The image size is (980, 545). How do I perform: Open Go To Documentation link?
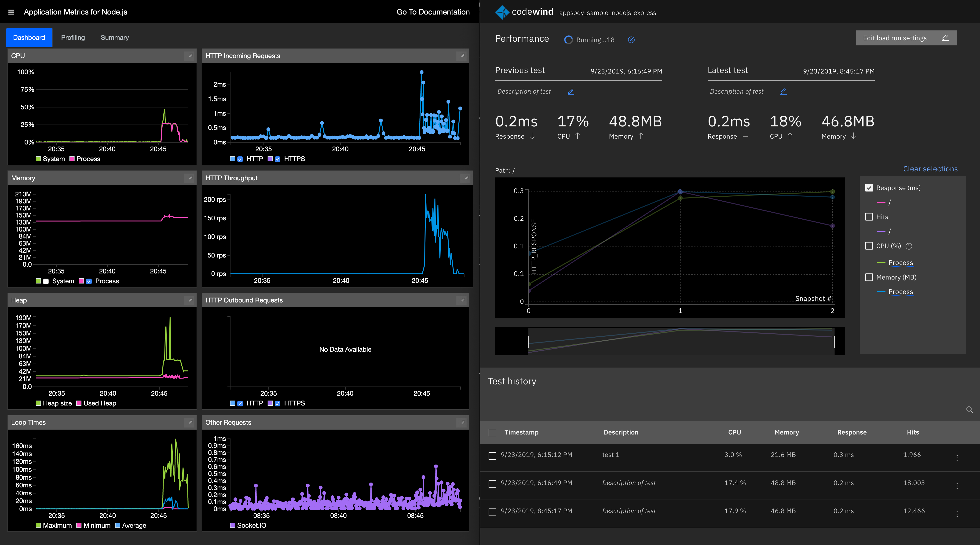click(x=433, y=12)
